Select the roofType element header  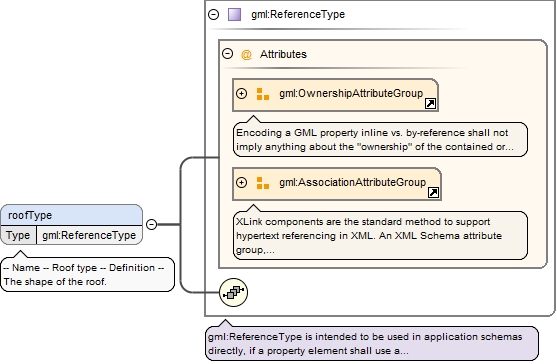pyautogui.click(x=72, y=215)
